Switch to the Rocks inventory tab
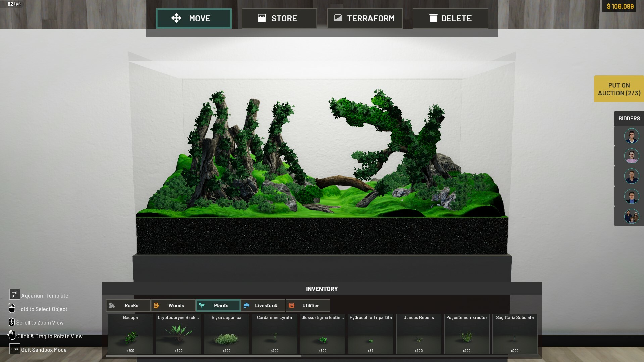Screen dimensions: 644x362 128,305
